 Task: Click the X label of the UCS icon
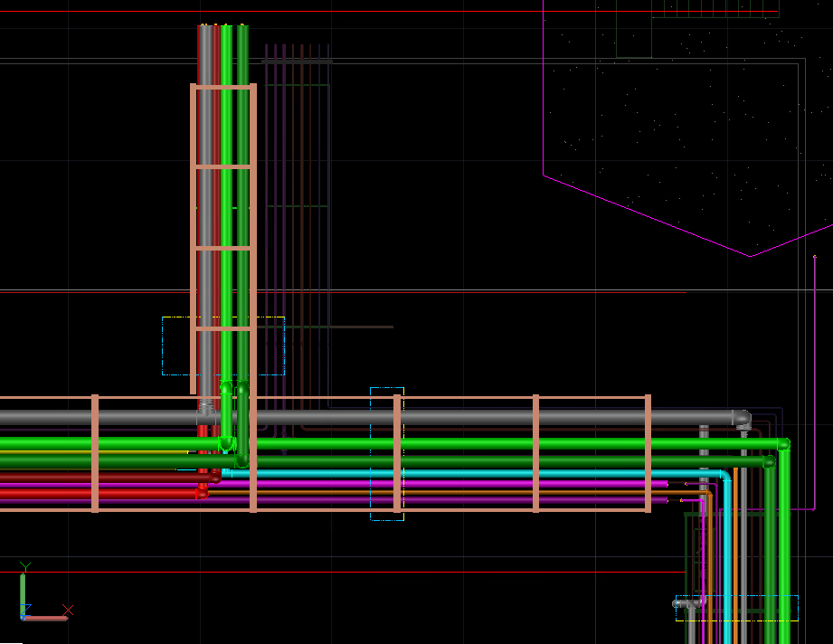[68, 608]
